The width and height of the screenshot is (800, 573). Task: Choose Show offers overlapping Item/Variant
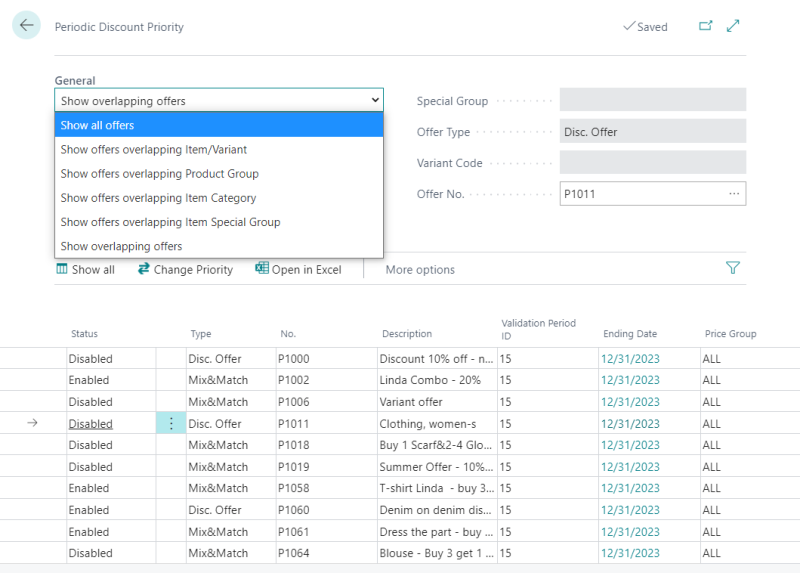point(219,150)
